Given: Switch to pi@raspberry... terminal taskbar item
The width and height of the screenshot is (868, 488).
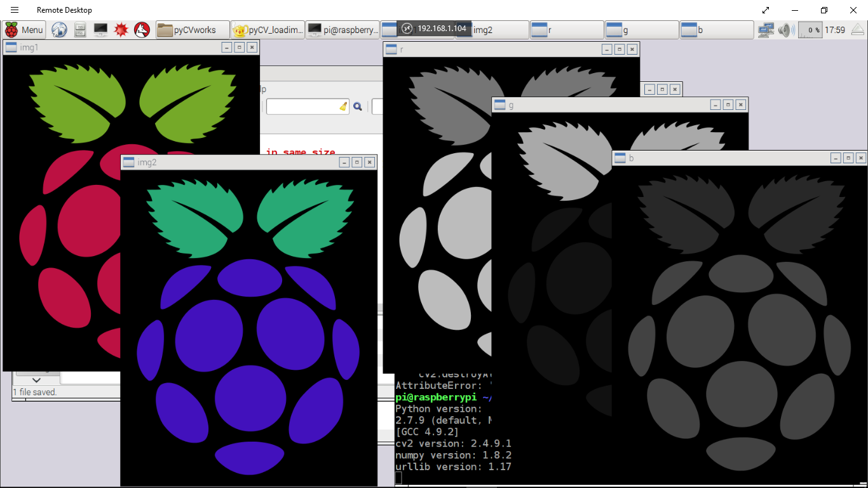Looking at the screenshot, I should 342,30.
